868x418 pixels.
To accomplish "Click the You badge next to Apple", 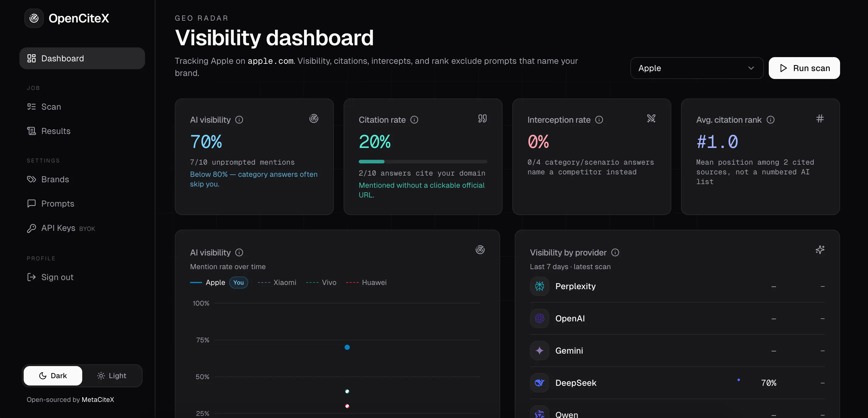I will click(239, 283).
